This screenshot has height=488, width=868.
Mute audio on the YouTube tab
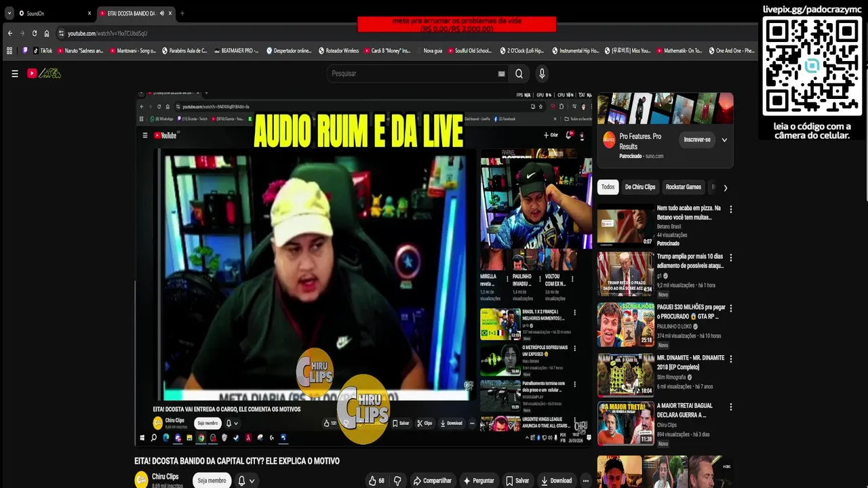coord(161,13)
